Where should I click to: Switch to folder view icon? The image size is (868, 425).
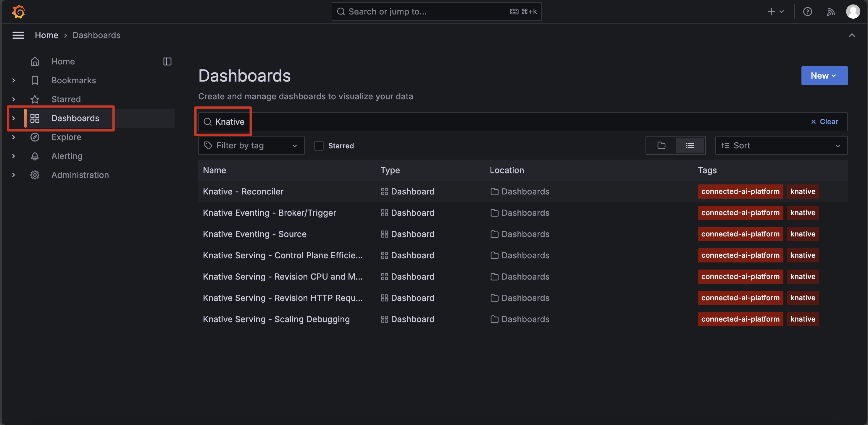[x=661, y=145]
